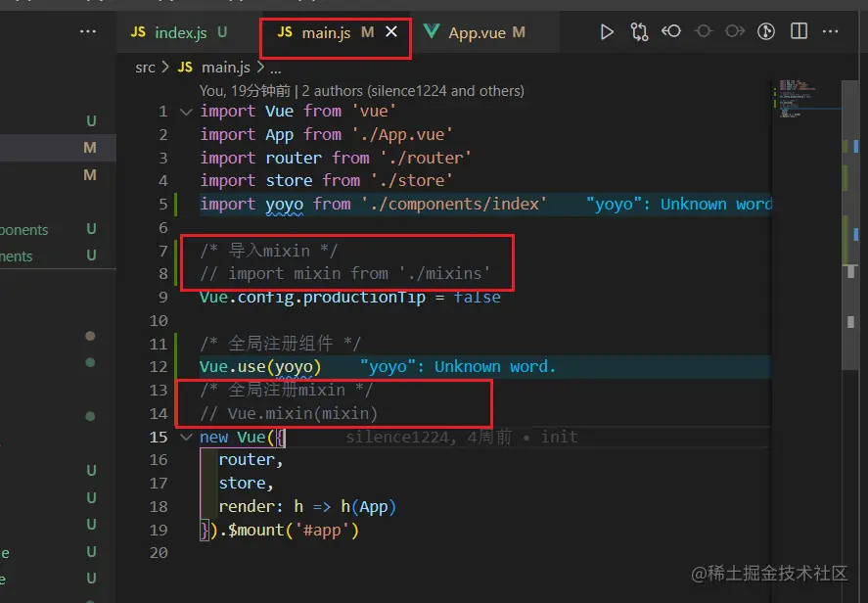868x603 pixels.
Task: Switch to the index.js tab
Action: pyautogui.click(x=179, y=32)
